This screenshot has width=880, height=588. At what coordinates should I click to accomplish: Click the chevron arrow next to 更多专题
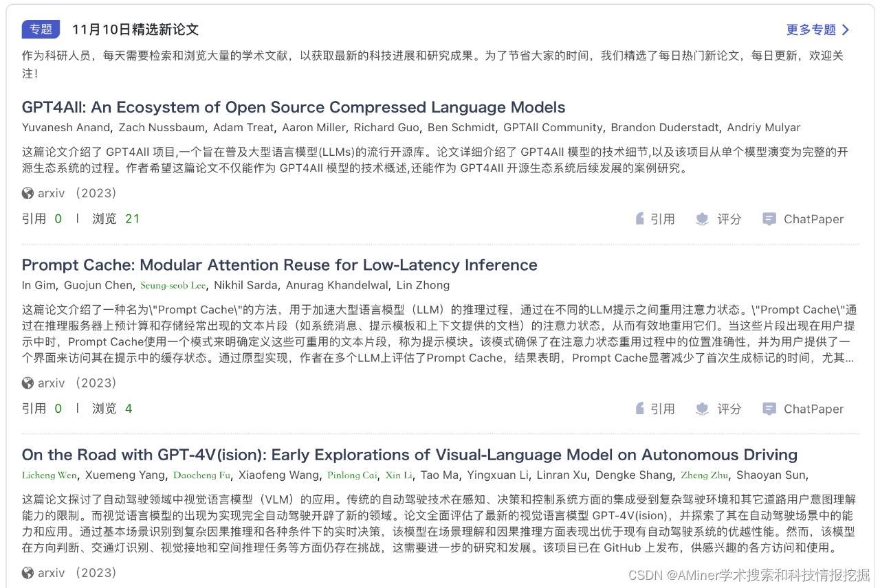tap(846, 30)
